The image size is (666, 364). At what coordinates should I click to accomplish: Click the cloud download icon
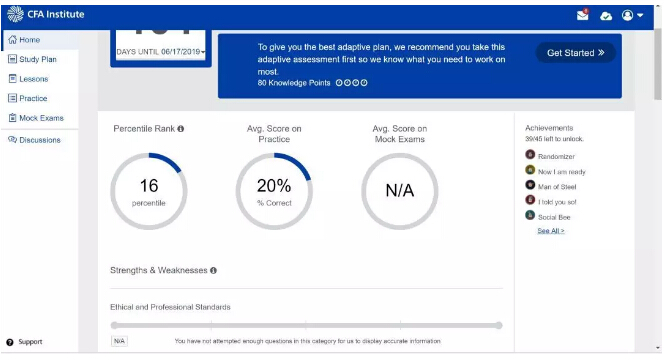[x=606, y=16]
